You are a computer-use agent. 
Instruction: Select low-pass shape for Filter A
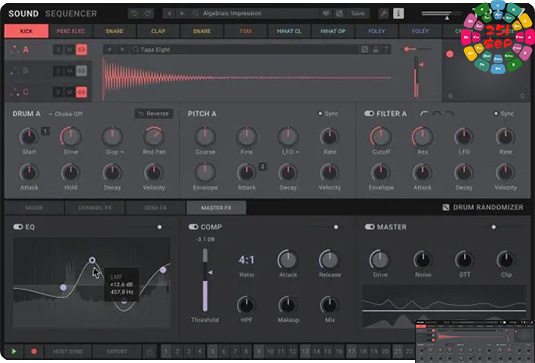(x=450, y=113)
